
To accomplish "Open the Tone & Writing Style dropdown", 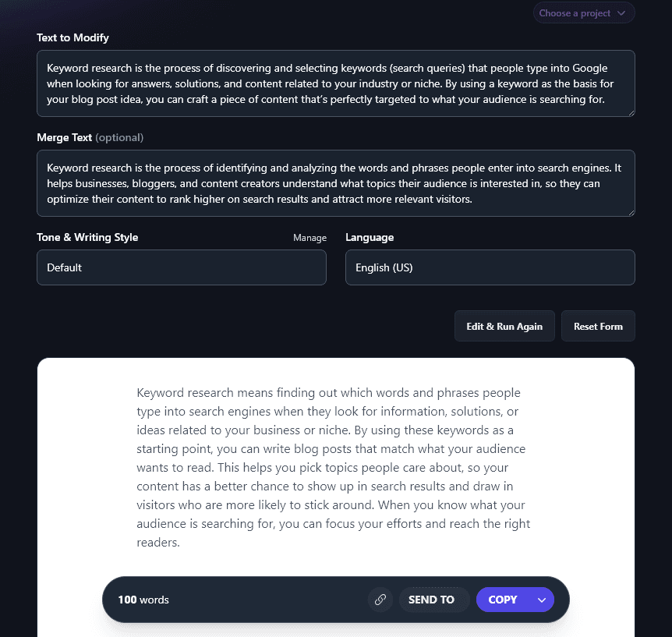I will click(182, 267).
